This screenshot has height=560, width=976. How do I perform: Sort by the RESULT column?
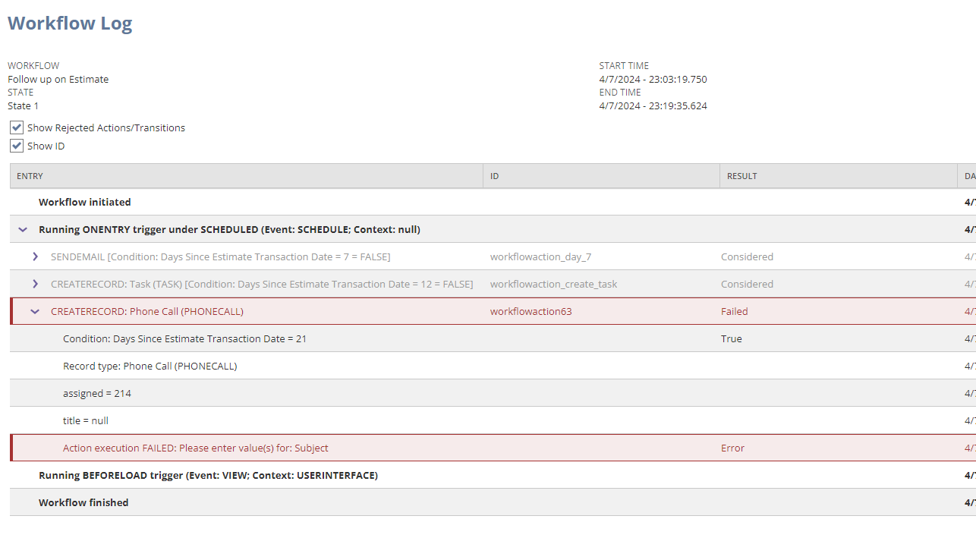[741, 175]
